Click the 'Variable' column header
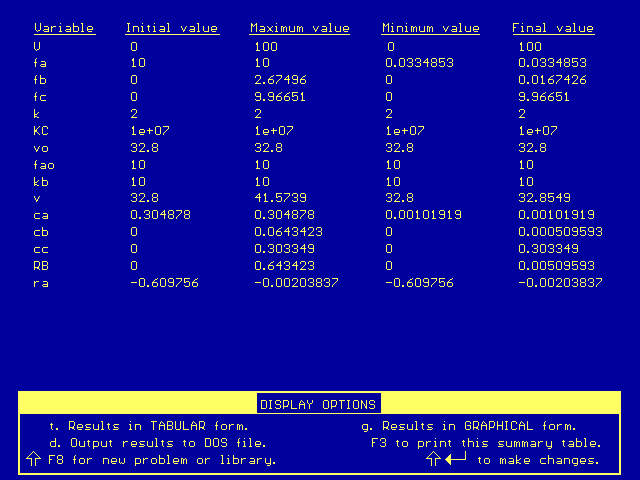640x480 pixels. (x=64, y=28)
